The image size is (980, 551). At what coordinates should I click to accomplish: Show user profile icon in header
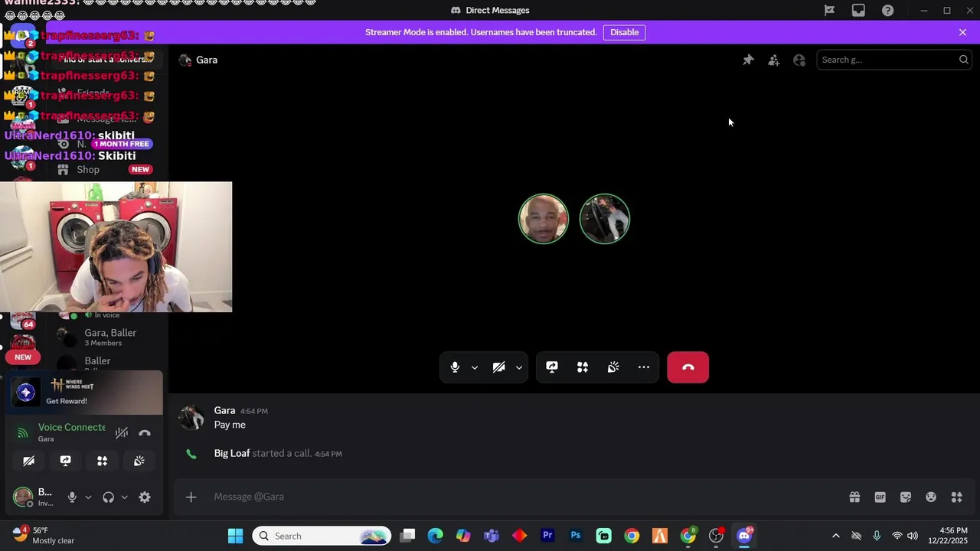click(x=799, y=60)
